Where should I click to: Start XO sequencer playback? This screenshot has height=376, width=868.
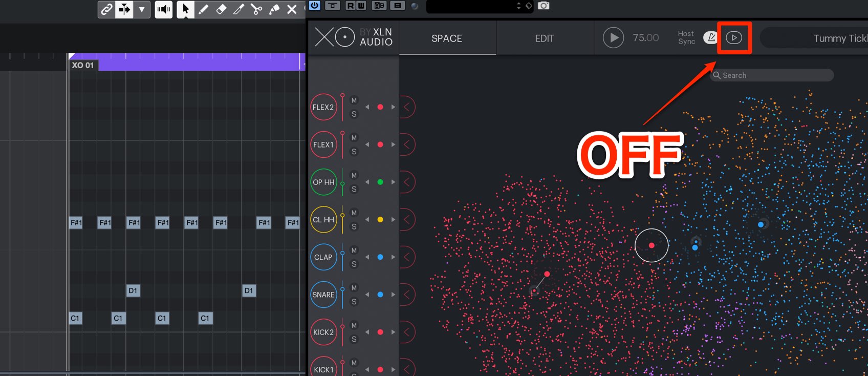click(x=613, y=38)
